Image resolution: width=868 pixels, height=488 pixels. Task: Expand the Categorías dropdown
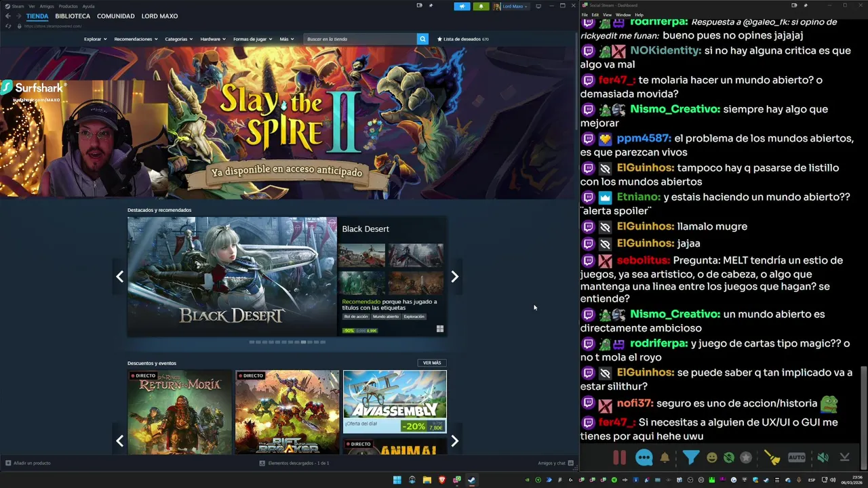[178, 39]
